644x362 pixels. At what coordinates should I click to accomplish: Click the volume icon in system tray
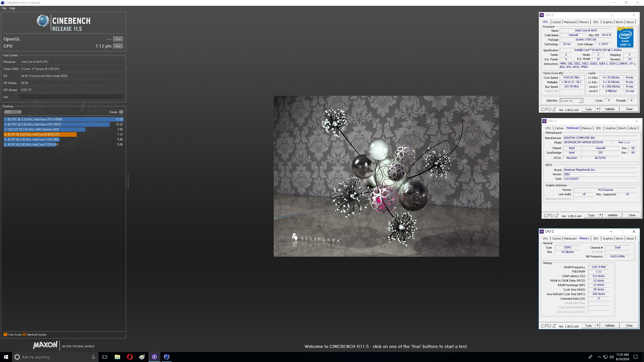point(612,357)
